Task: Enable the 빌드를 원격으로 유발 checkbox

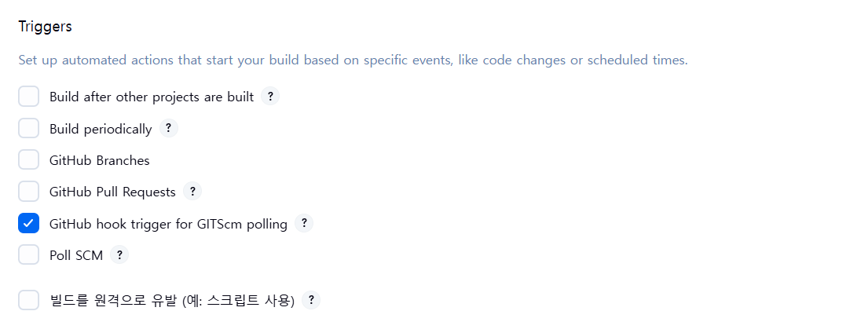Action: coord(29,300)
